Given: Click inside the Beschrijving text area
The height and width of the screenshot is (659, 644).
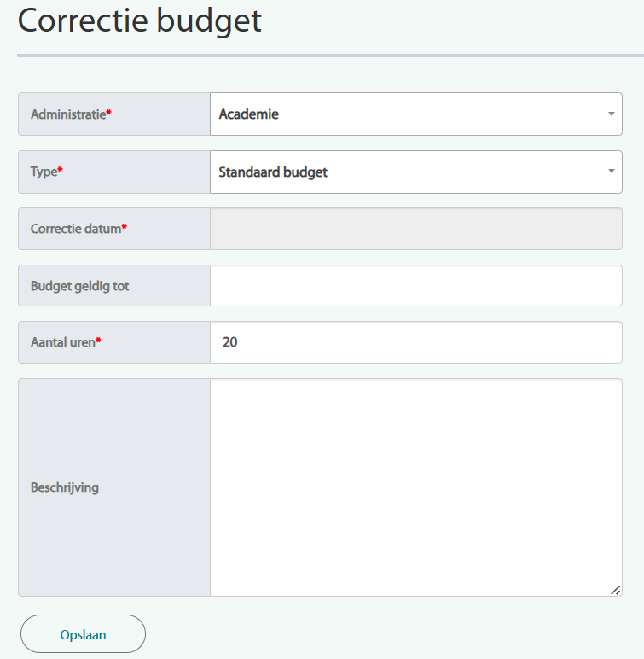Looking at the screenshot, I should coord(415,487).
